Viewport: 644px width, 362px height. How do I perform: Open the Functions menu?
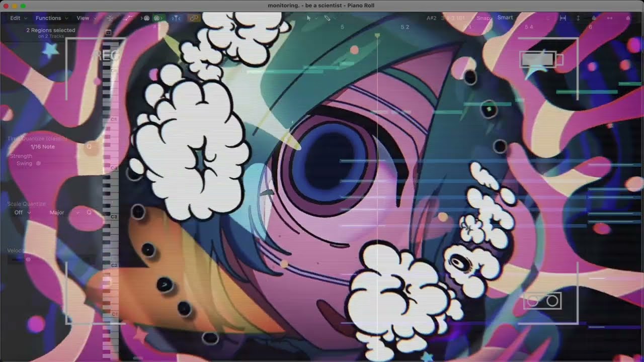point(51,18)
